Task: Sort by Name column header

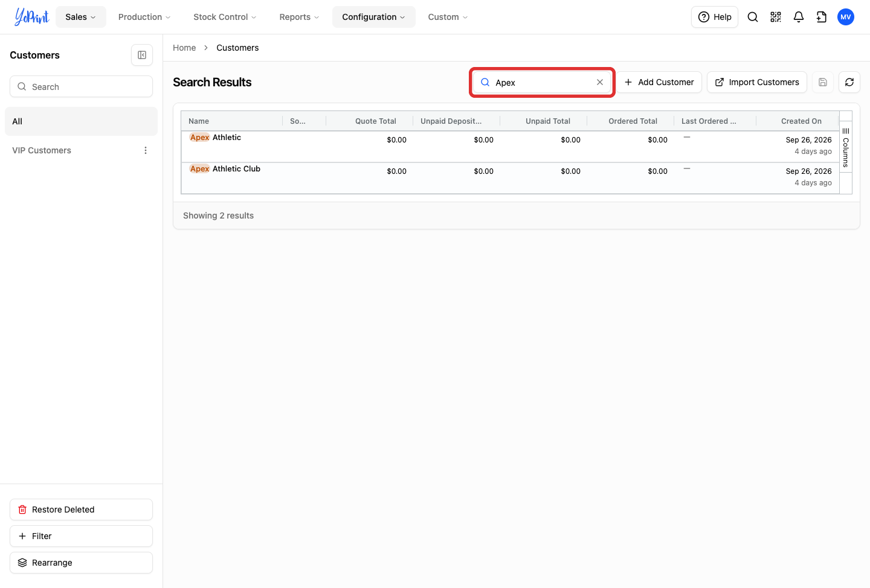Action: pyautogui.click(x=232, y=121)
